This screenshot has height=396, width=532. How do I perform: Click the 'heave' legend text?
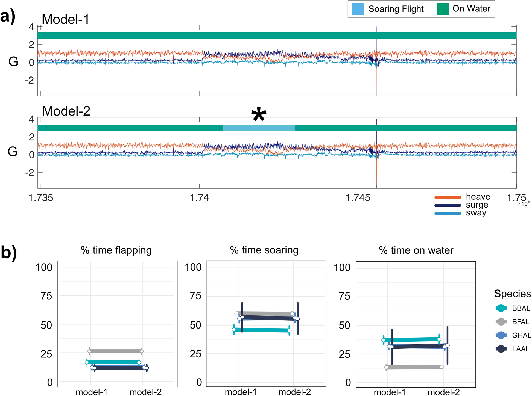click(478, 197)
